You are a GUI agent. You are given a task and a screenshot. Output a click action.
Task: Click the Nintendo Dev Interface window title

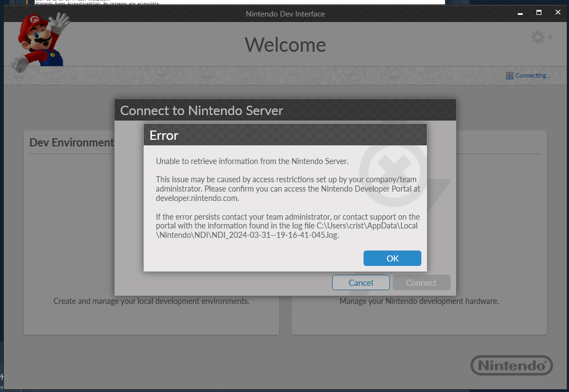tap(285, 14)
